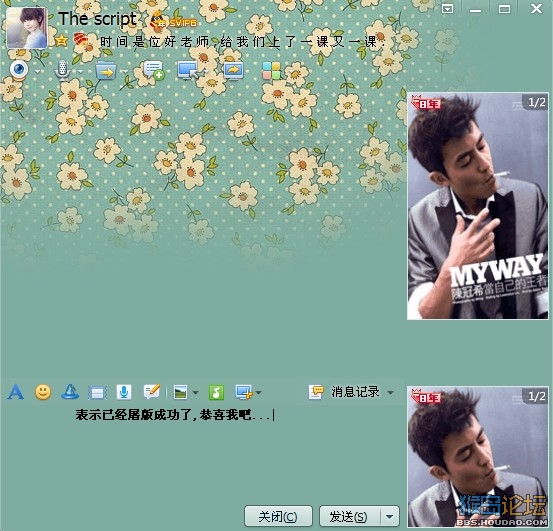The width and height of the screenshot is (553, 531).
Task: Start voice call with microphone icon
Action: [x=62, y=70]
